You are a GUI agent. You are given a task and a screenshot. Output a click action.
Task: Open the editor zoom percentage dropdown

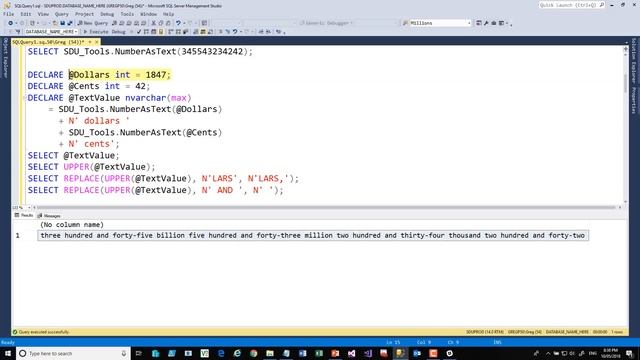point(29,208)
